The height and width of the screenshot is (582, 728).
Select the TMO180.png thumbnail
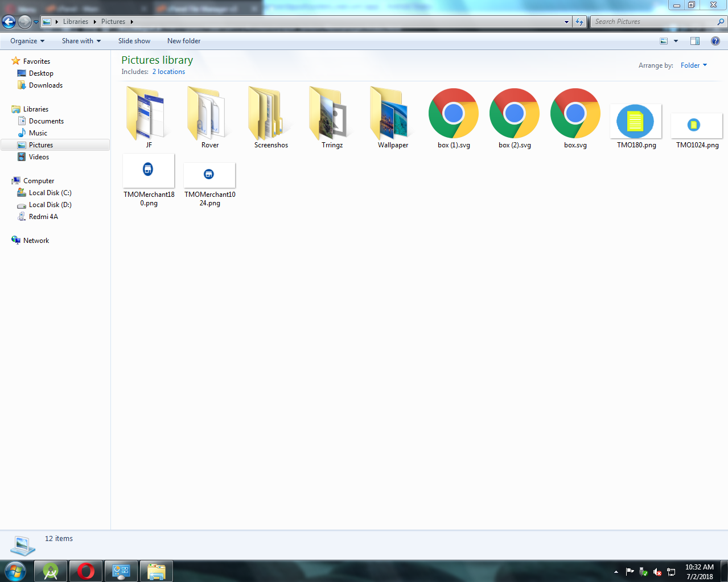click(636, 121)
